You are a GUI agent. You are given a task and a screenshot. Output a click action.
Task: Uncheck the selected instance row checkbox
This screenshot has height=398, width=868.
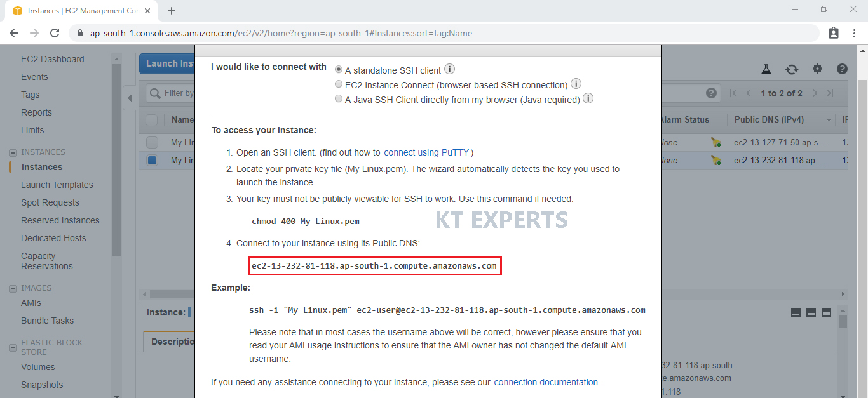click(152, 161)
